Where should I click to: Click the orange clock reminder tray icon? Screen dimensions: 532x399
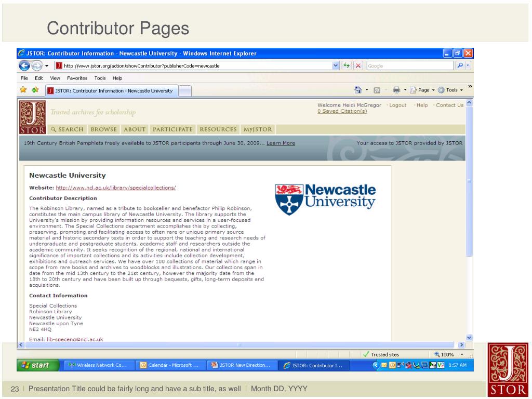pyautogui.click(x=392, y=365)
